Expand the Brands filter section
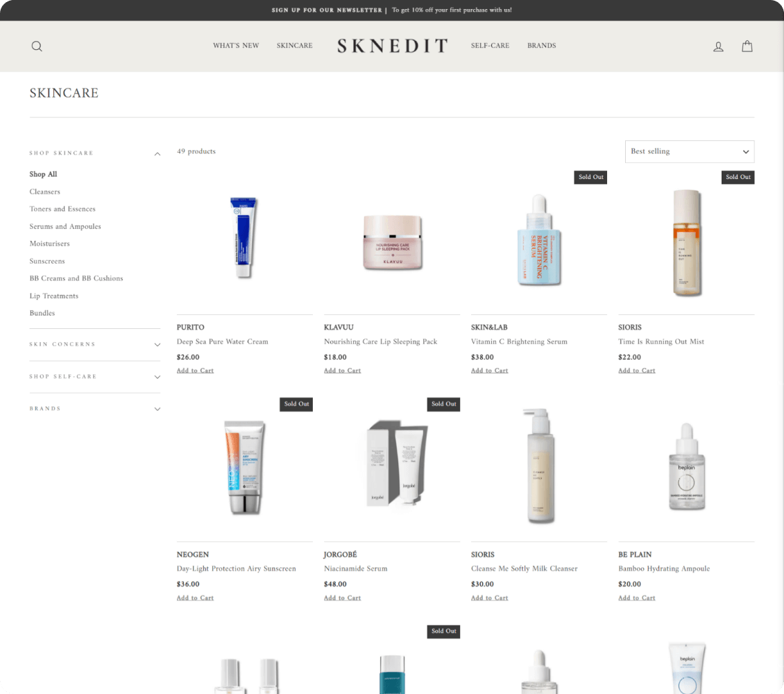Viewport: 784px width, 694px height. [x=94, y=409]
